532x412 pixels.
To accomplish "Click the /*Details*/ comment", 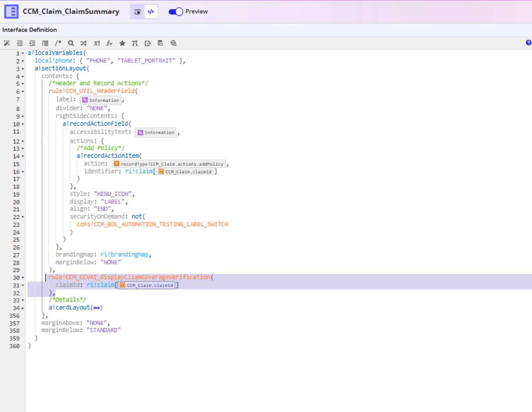I will point(67,300).
